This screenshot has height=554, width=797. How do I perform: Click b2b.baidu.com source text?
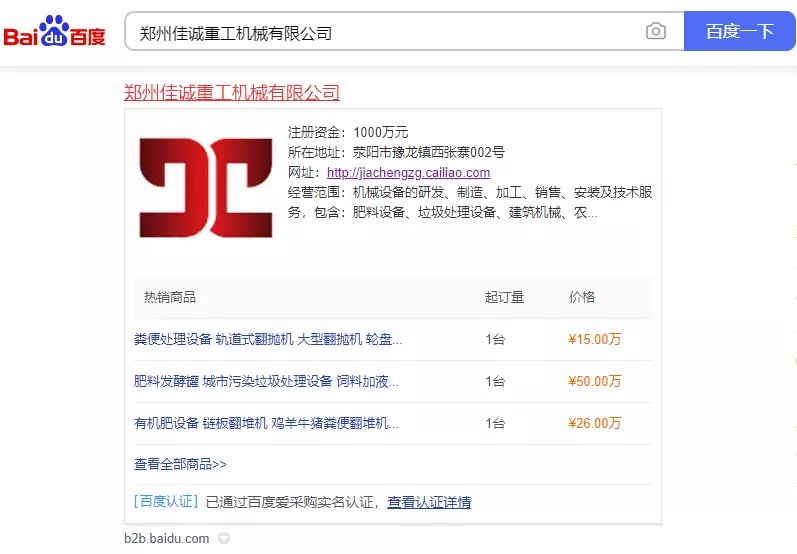[x=167, y=538]
